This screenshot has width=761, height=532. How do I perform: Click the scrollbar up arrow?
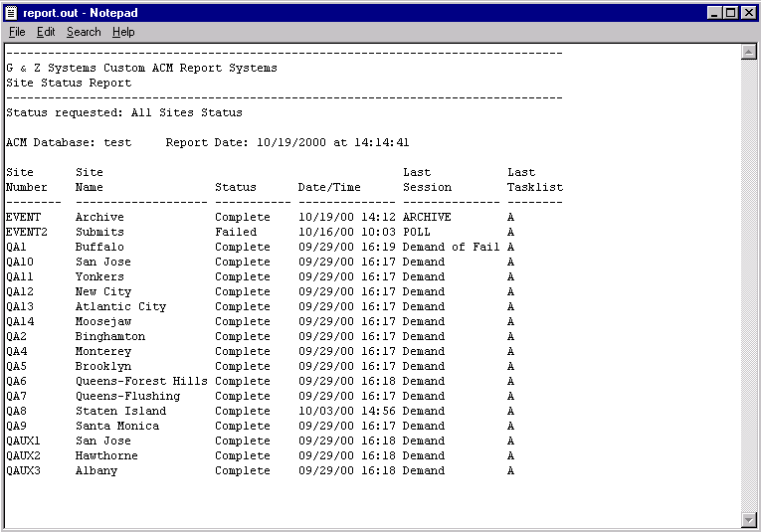(x=749, y=52)
